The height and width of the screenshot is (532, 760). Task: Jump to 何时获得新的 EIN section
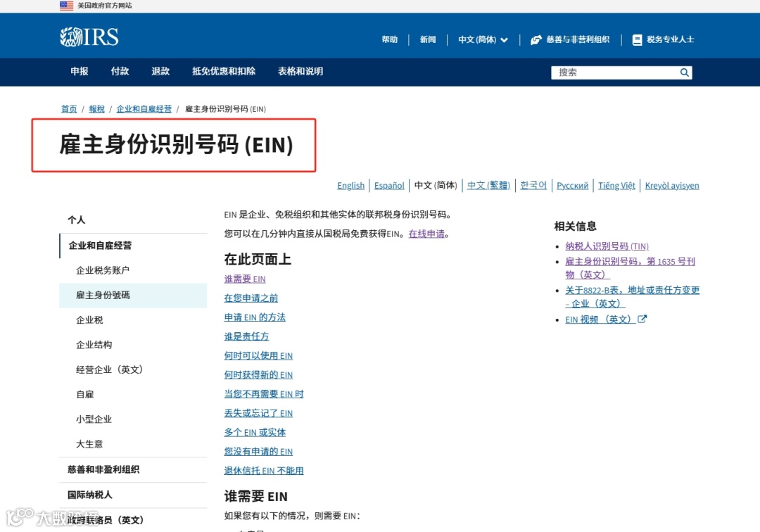pyautogui.click(x=258, y=375)
